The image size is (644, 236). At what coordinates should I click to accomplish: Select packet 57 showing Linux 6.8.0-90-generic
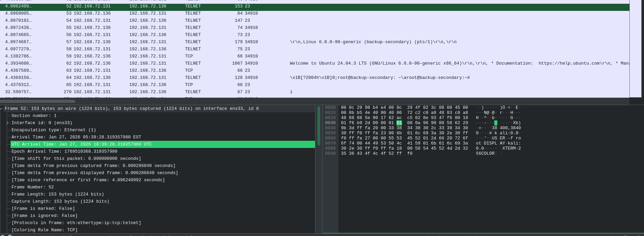pos(315,42)
